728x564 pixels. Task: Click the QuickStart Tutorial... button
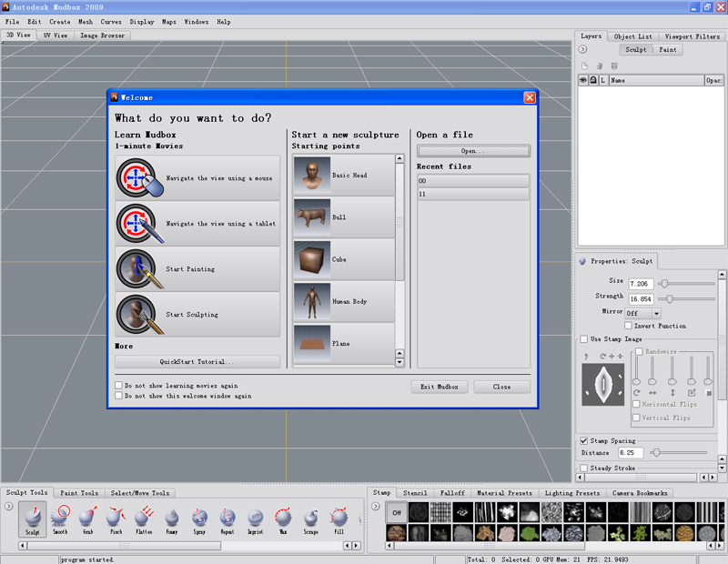click(197, 362)
